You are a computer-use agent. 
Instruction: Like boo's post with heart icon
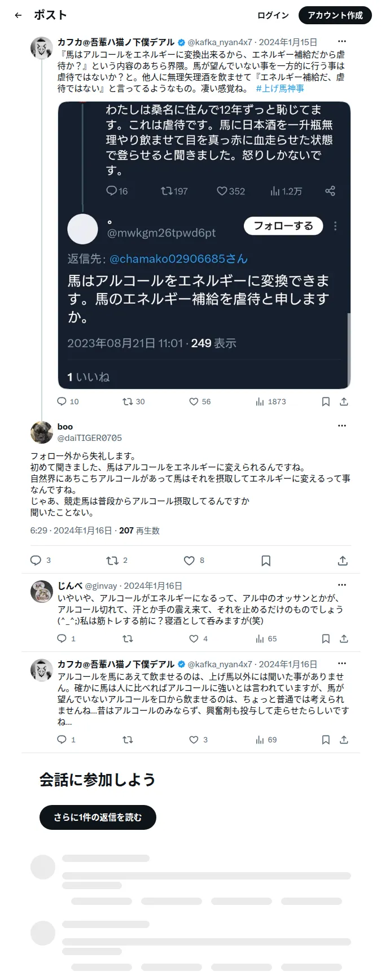pyautogui.click(x=189, y=561)
